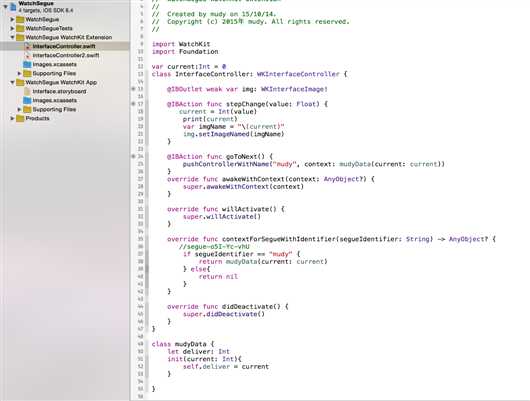Open InterfaceController2.swift in the navigator

click(66, 55)
